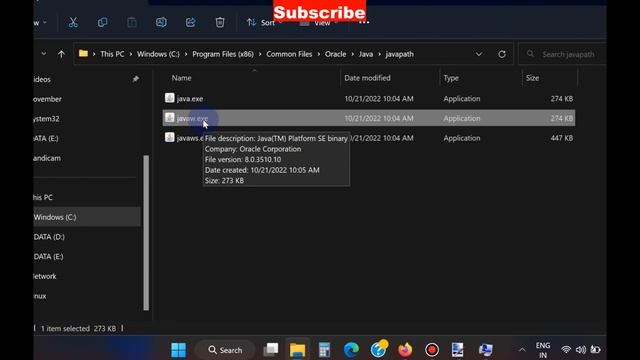This screenshot has width=640, height=360.
Task: Select the java.exe file
Action: coord(190,99)
